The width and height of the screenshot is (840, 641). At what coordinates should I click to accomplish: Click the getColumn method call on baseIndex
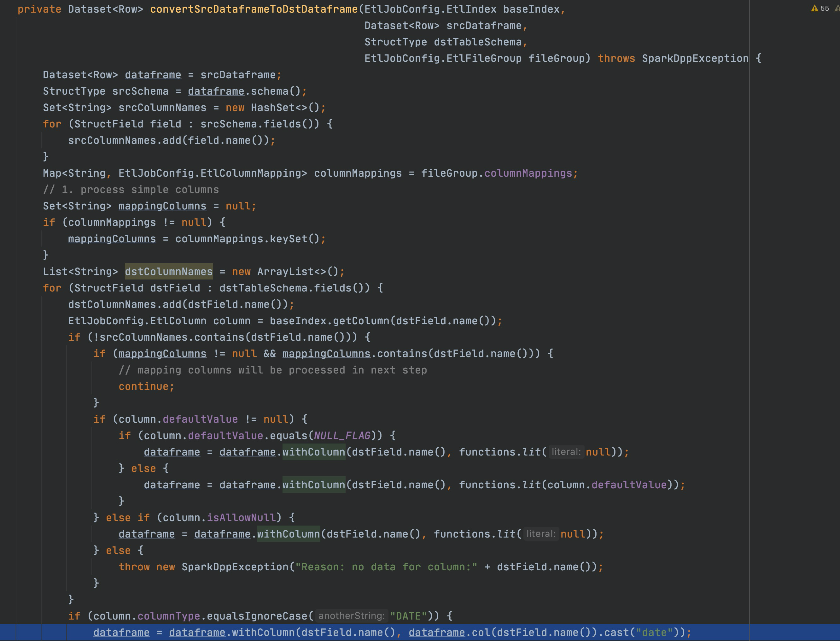point(361,321)
